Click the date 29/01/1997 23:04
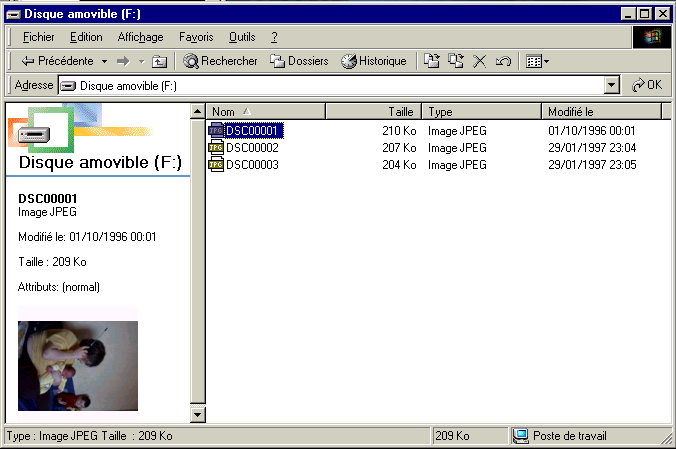Screen dimensions: 676x449 click(x=592, y=148)
